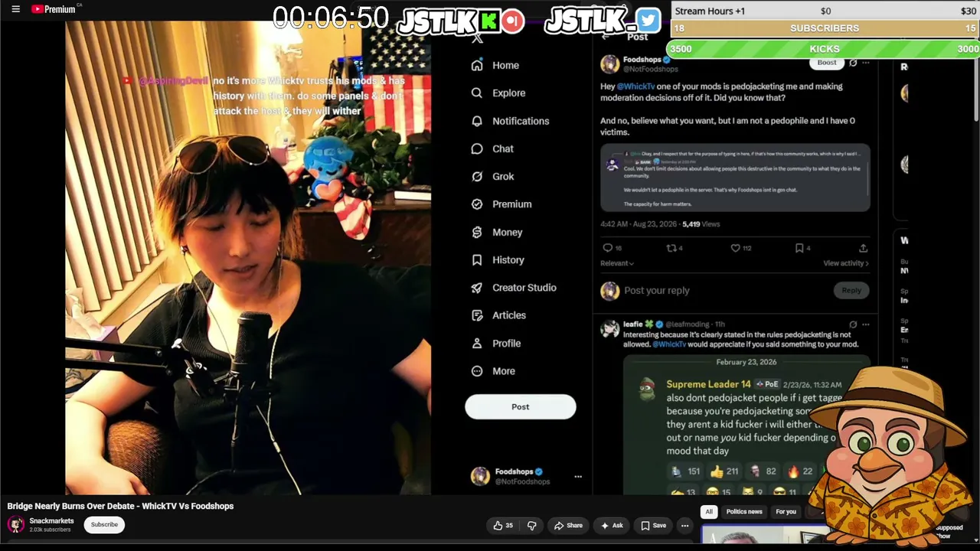Open Creator Studio in X navigation
Image resolution: width=980 pixels, height=551 pixels.
tap(524, 288)
